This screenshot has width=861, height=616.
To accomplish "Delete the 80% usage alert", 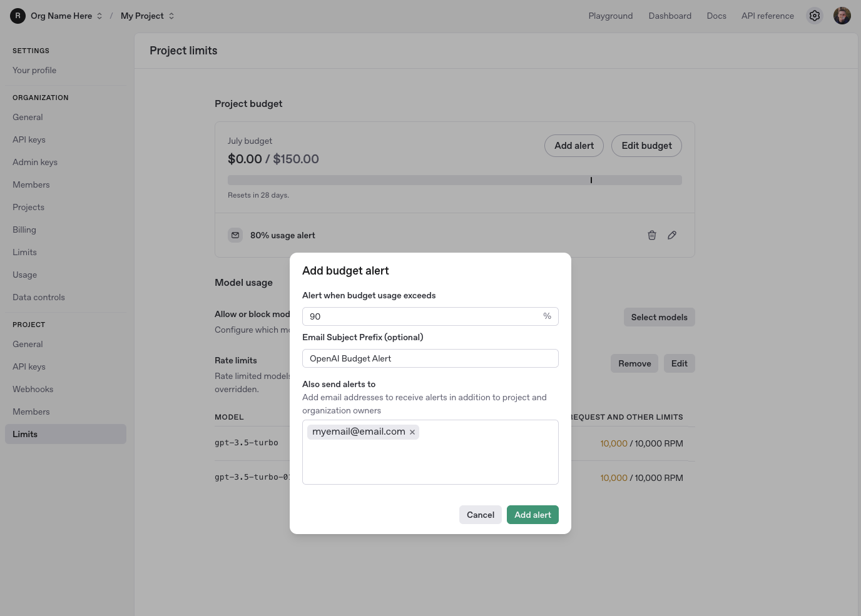I will click(x=652, y=235).
